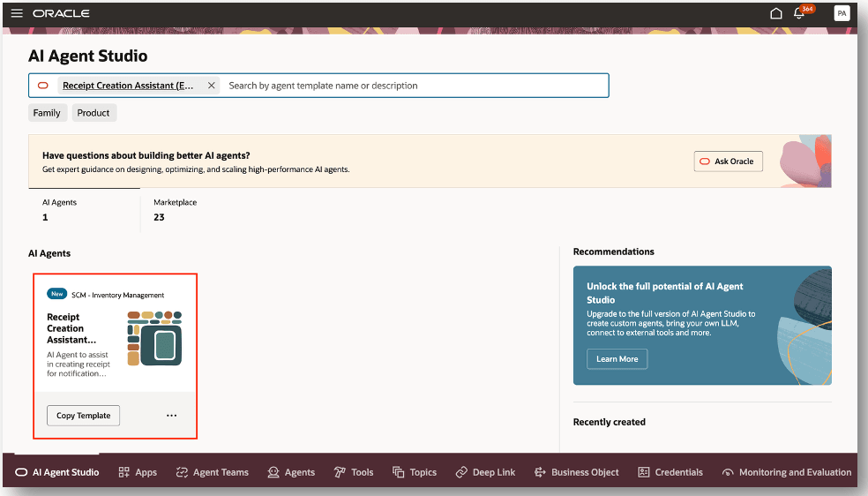Viewport: 868px width, 496px height.
Task: Open the Topics tab
Action: pos(415,472)
